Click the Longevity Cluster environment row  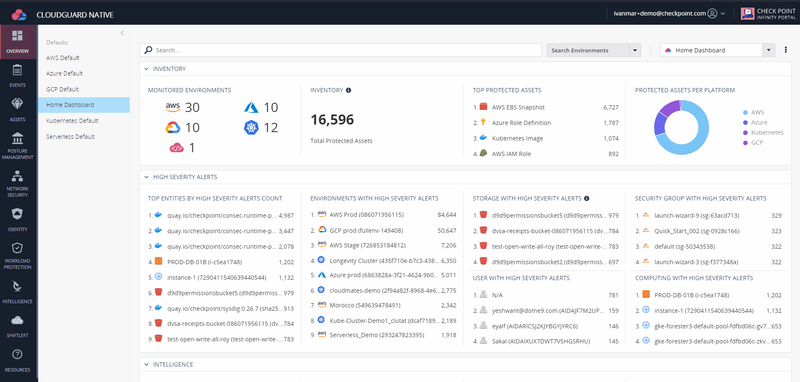[x=383, y=260]
